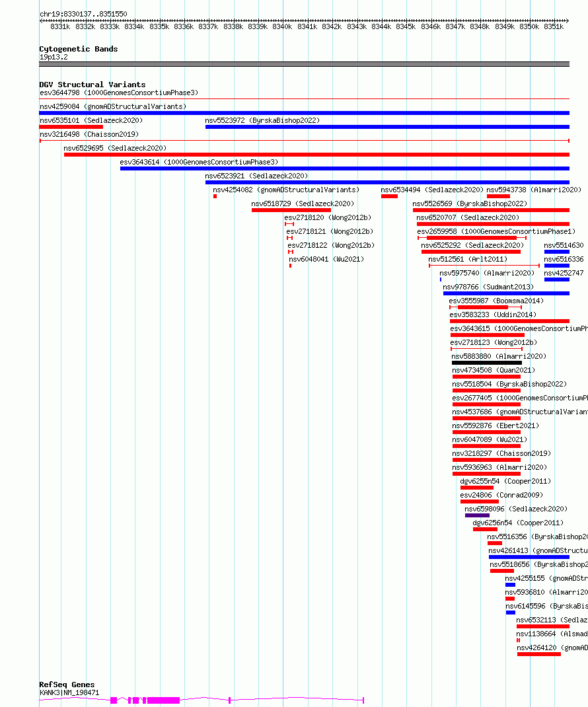Screen dimensions: 588x707
Task: Select the nsv4259084 gnomAD blue bar
Action: click(x=304, y=113)
